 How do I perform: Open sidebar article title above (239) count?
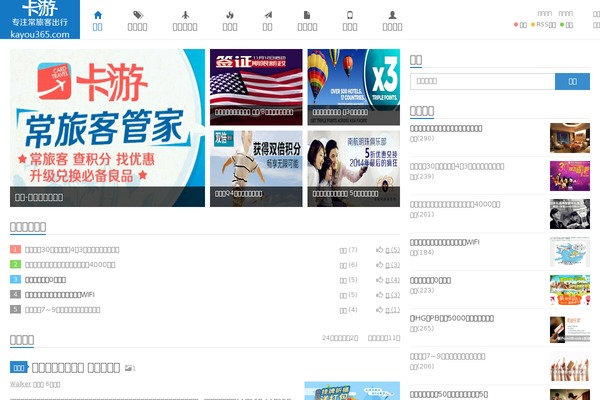point(457,167)
